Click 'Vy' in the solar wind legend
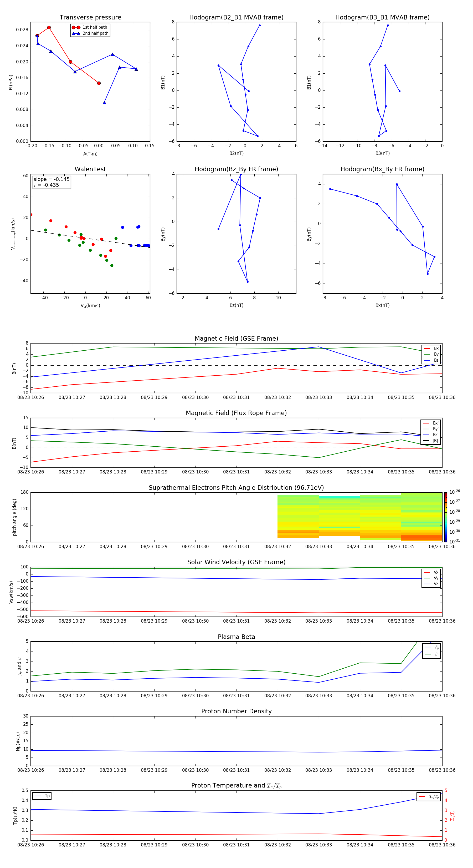The height and width of the screenshot is (868, 473). [436, 578]
